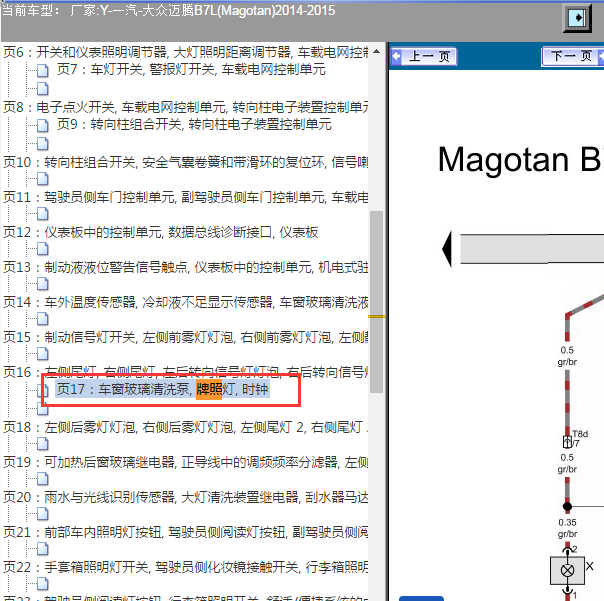Select highlighted 页17：车窗玻璃清洗泵, 牌照灯, 时钟
The image size is (604, 601).
(x=163, y=389)
